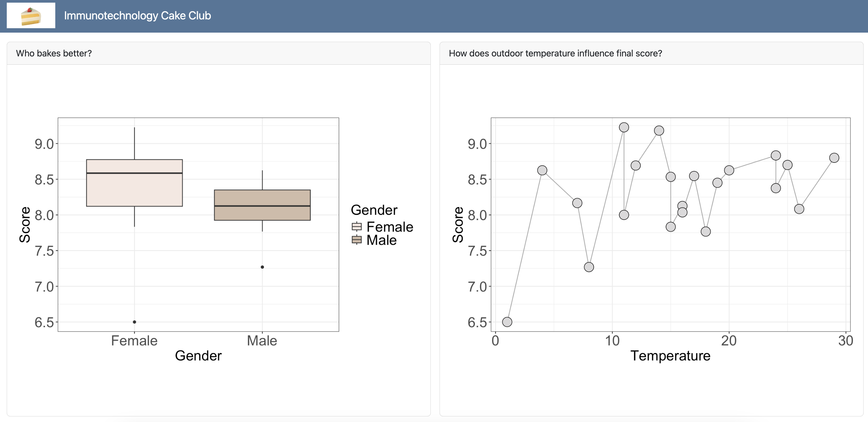Open the Immunotechnology Cake Club title link

click(x=138, y=16)
